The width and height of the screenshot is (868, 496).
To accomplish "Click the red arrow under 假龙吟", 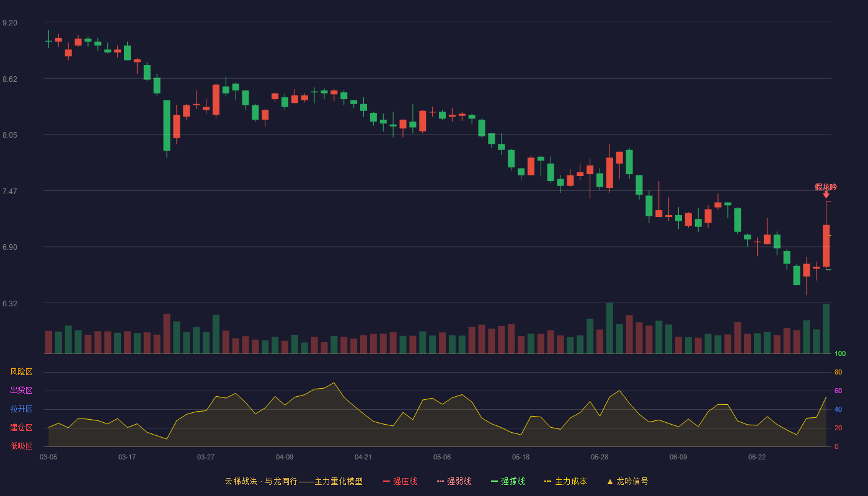I will pos(826,195).
